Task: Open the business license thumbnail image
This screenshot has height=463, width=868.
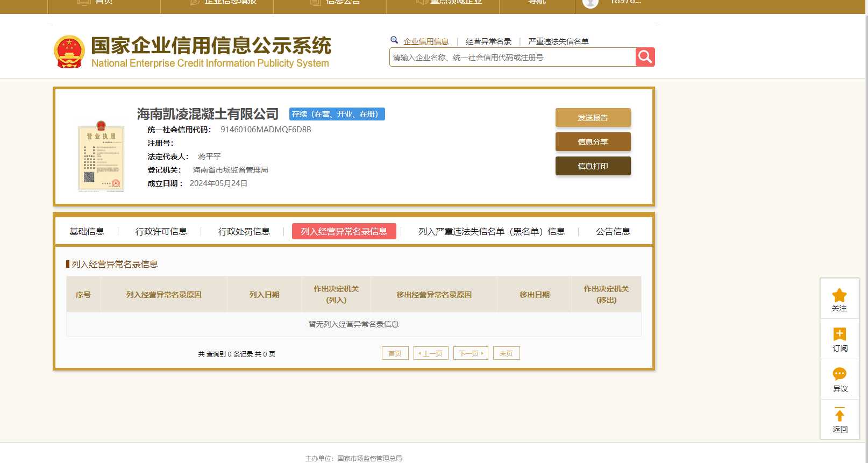Action: 101,156
